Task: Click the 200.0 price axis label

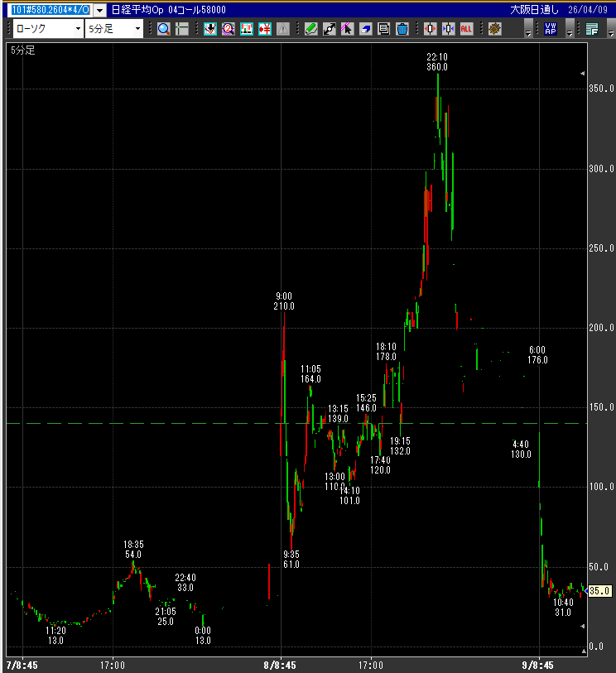Action: pos(601,328)
